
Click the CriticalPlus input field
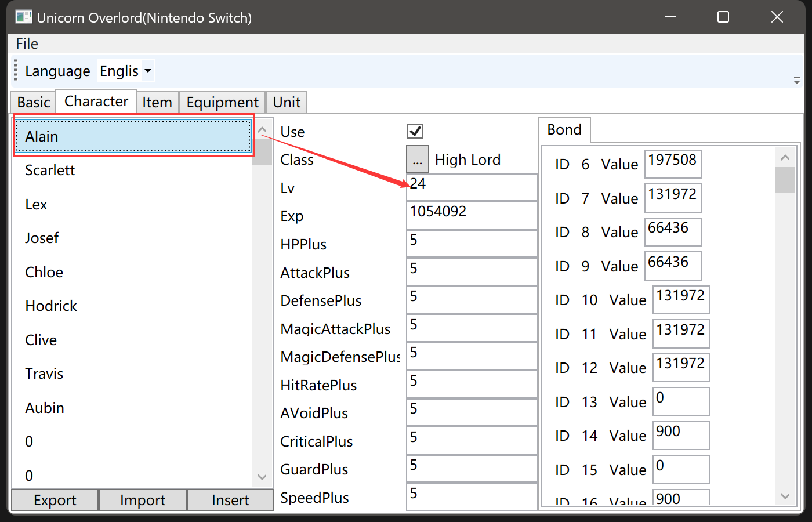tap(472, 440)
